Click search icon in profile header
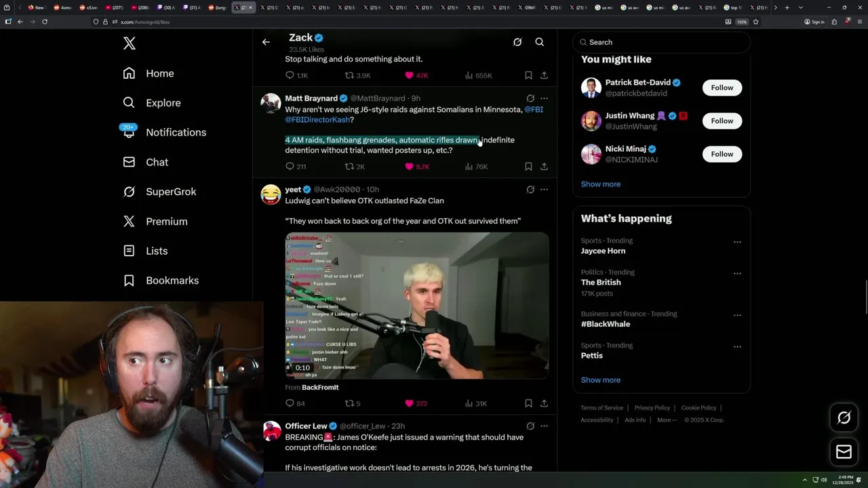This screenshot has height=488, width=868. point(540,42)
